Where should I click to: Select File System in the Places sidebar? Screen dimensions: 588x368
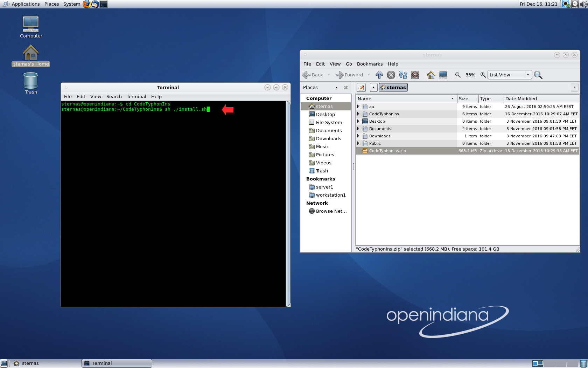(325, 122)
